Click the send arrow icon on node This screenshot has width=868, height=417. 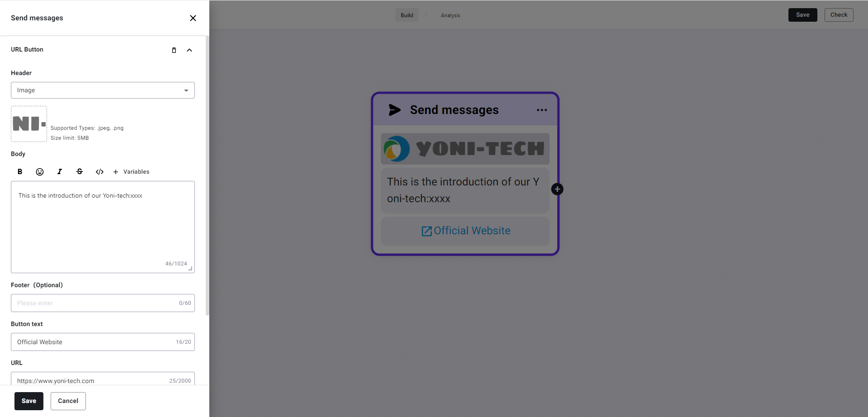click(395, 110)
